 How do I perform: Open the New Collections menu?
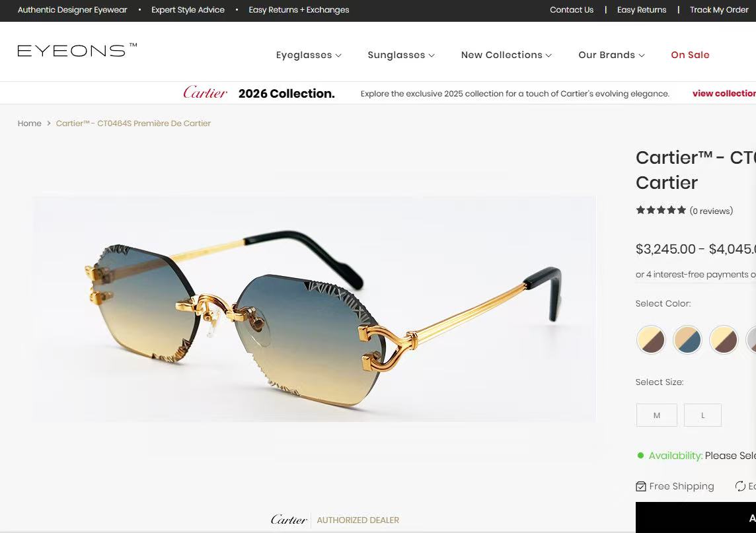[506, 55]
